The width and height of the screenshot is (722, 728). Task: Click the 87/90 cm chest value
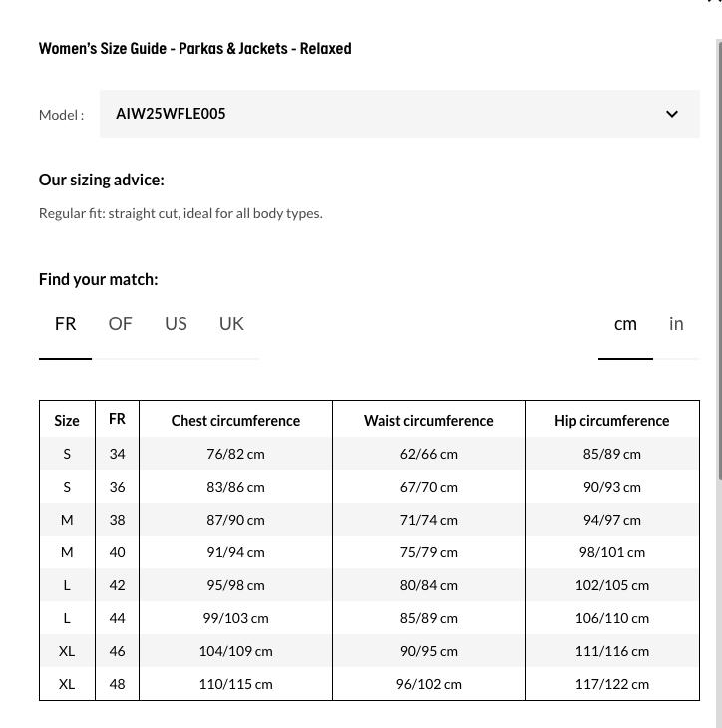[235, 520]
